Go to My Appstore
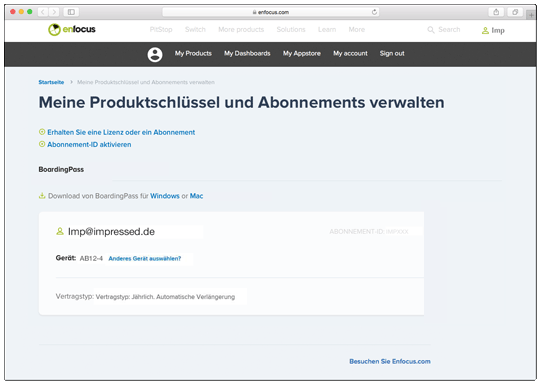This screenshot has height=384, width=540. tap(302, 53)
